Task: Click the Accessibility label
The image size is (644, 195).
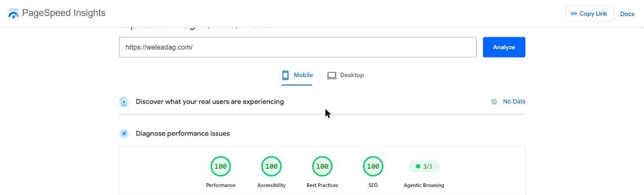Action: tap(272, 185)
